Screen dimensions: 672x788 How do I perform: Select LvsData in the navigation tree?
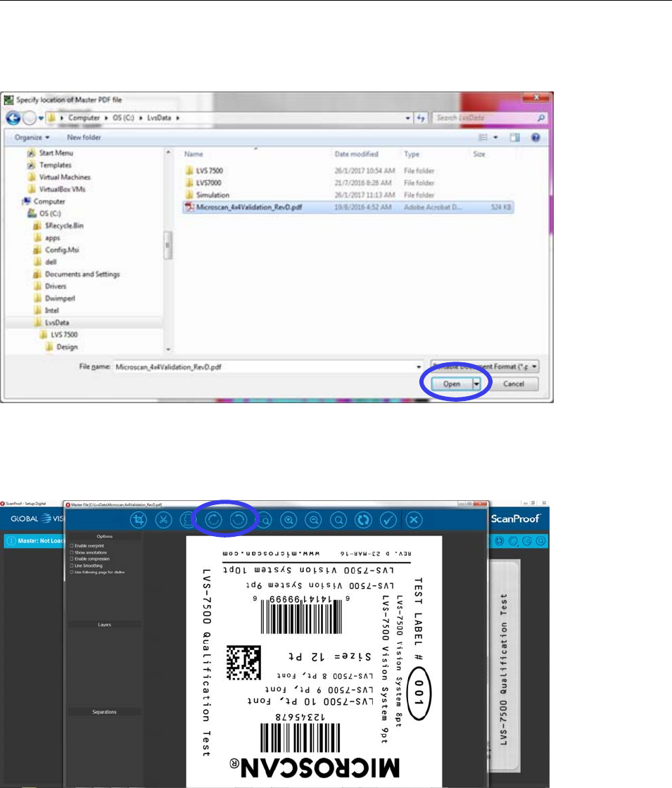pyautogui.click(x=57, y=323)
